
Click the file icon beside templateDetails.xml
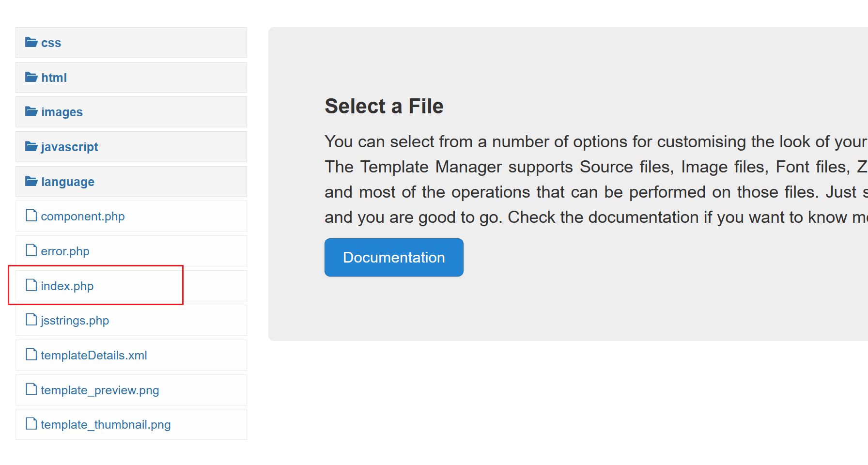[31, 355]
